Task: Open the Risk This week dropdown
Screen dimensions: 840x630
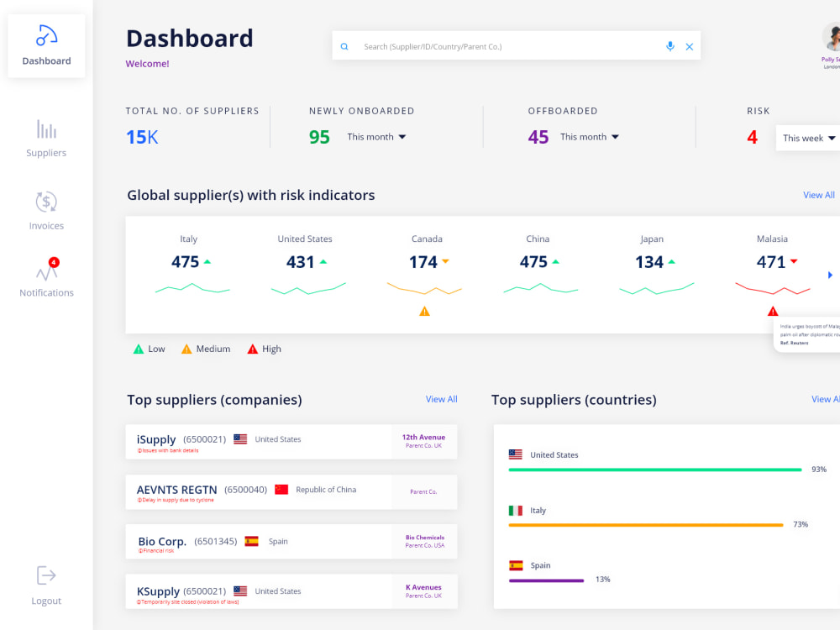Action: [808, 138]
